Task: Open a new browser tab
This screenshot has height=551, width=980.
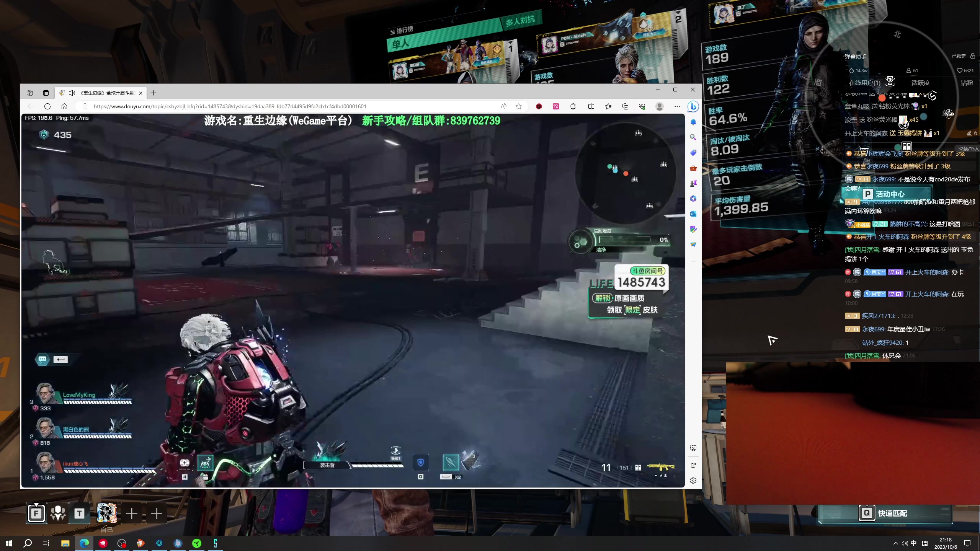Action: pyautogui.click(x=153, y=93)
